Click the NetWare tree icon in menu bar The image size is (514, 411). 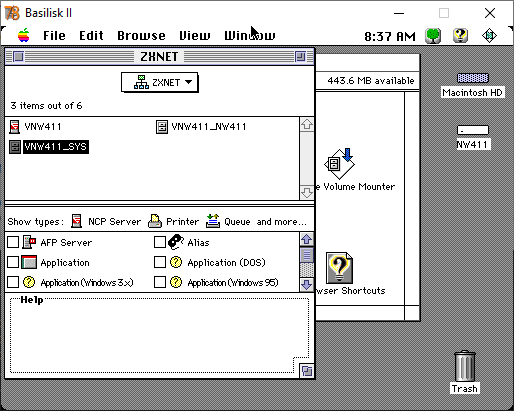(433, 35)
